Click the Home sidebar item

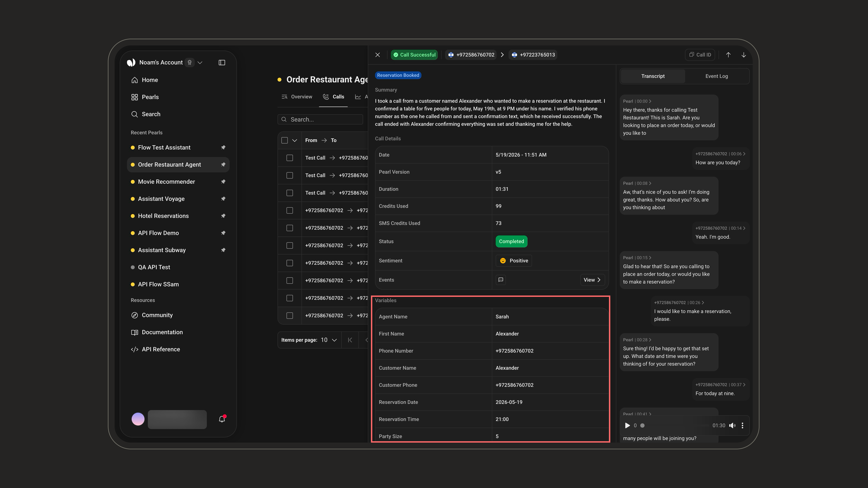click(x=178, y=80)
